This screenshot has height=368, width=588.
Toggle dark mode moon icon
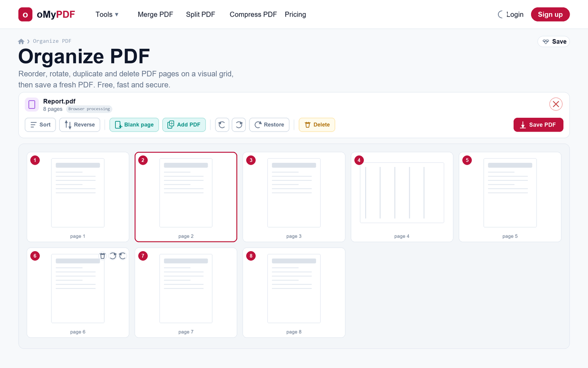point(501,15)
